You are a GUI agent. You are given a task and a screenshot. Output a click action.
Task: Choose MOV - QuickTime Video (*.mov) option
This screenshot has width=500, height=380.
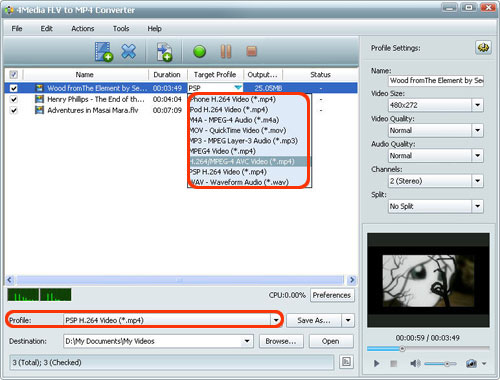248,130
